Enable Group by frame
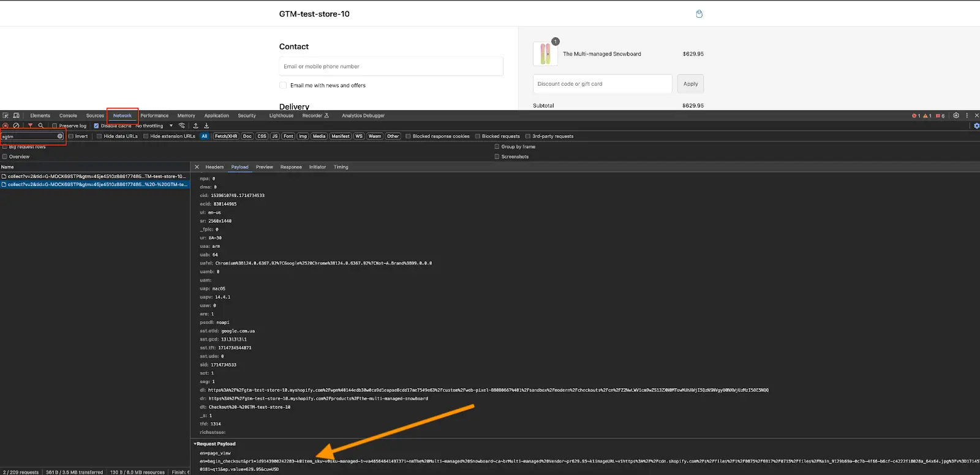Viewport: 980px width, 475px height. pos(497,147)
